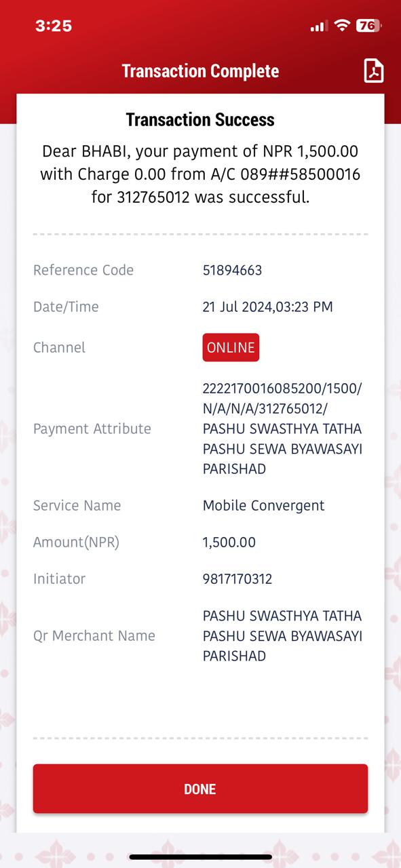Tap the Wi-Fi status icon
The height and width of the screenshot is (868, 401).
343,26
